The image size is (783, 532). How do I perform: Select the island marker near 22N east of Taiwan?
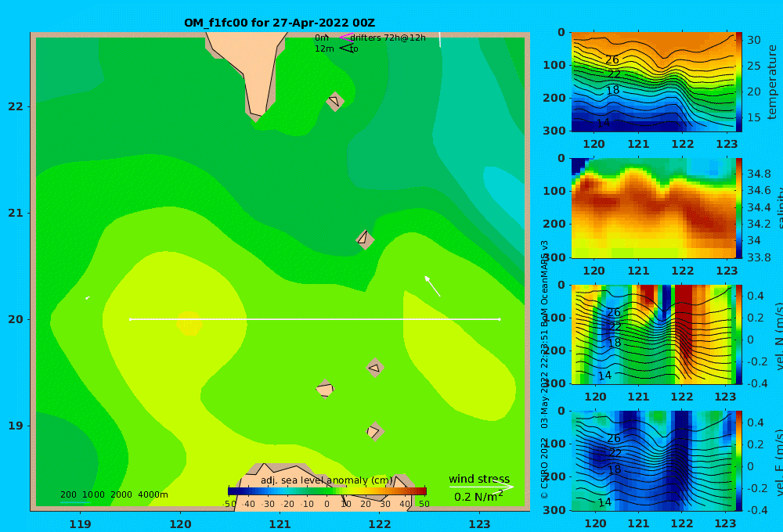tap(335, 101)
